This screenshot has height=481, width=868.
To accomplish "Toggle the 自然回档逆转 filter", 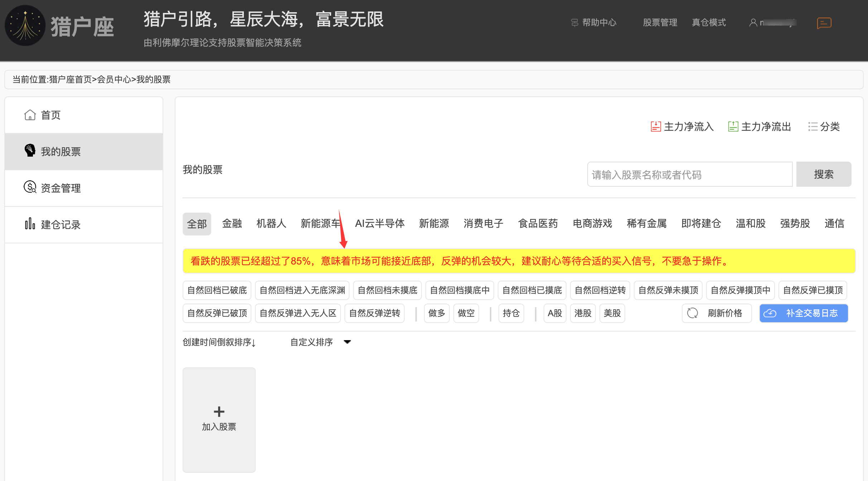I will [x=600, y=290].
